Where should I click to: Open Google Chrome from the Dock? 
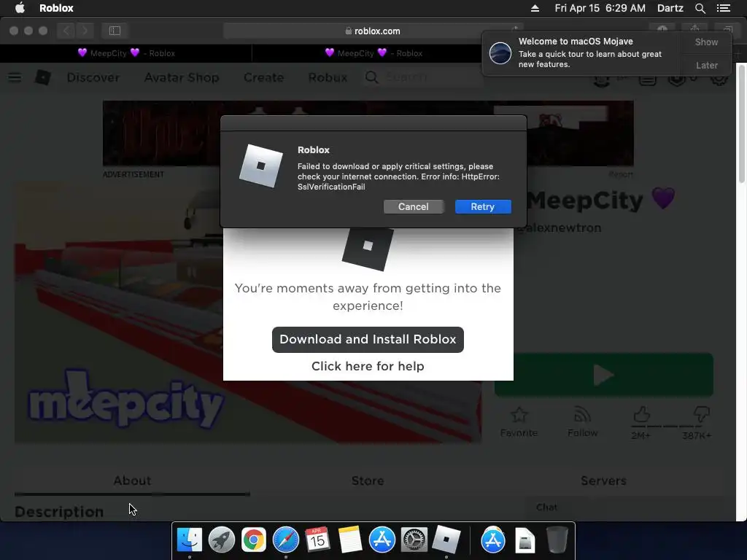click(x=253, y=540)
